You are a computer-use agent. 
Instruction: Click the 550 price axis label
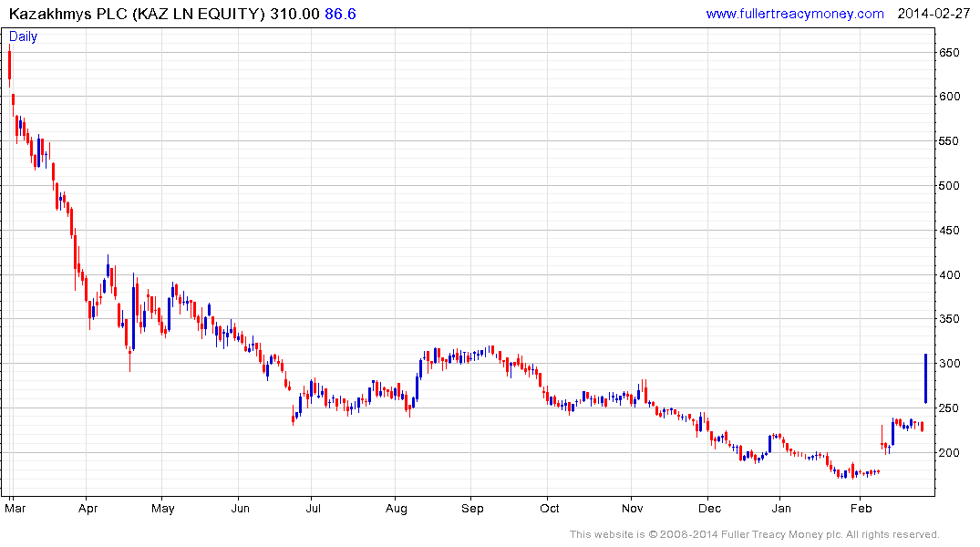coord(949,141)
